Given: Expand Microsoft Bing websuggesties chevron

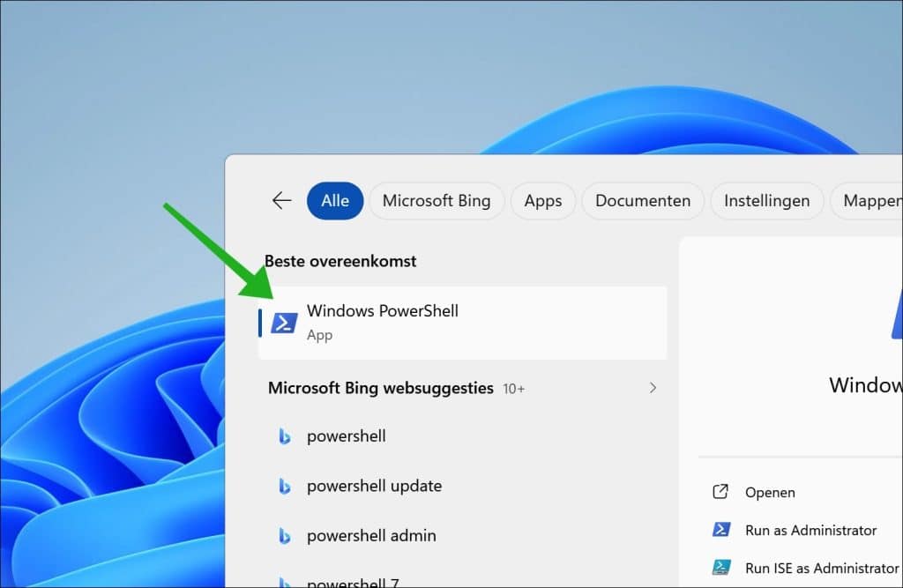Looking at the screenshot, I should (653, 388).
